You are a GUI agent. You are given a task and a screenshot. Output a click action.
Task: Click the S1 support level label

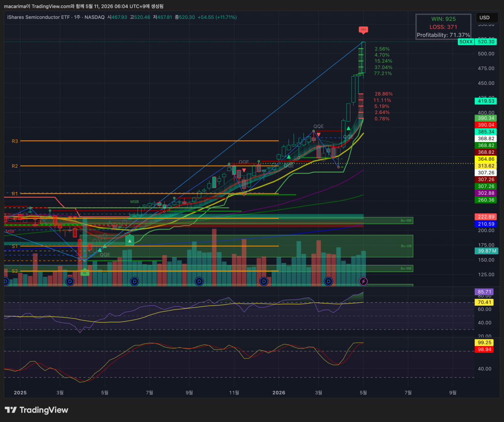coord(15,246)
